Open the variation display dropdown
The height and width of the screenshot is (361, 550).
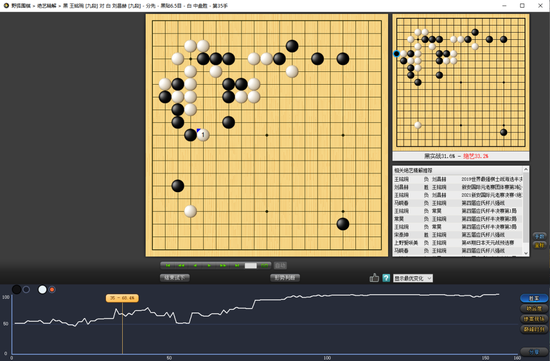(x=413, y=278)
